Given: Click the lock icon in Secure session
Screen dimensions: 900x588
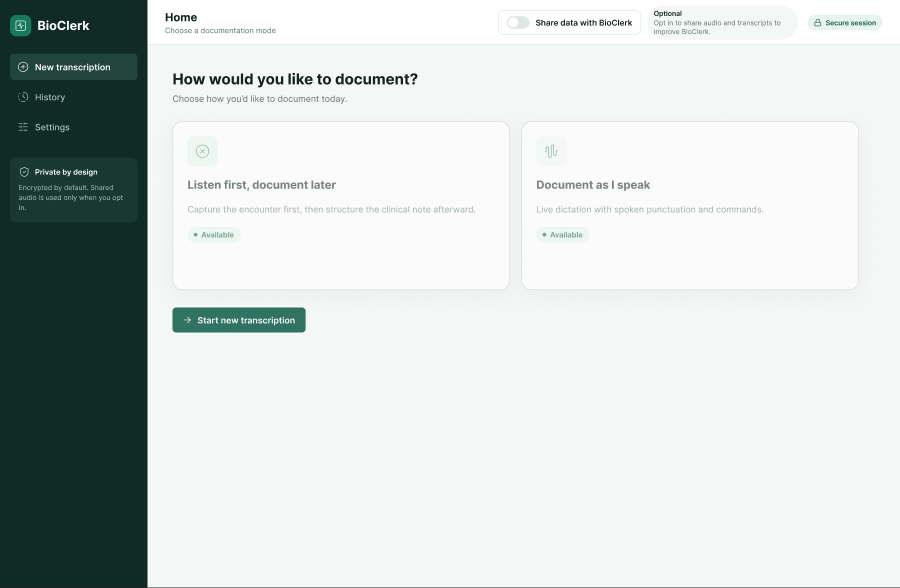Looking at the screenshot, I should [817, 23].
